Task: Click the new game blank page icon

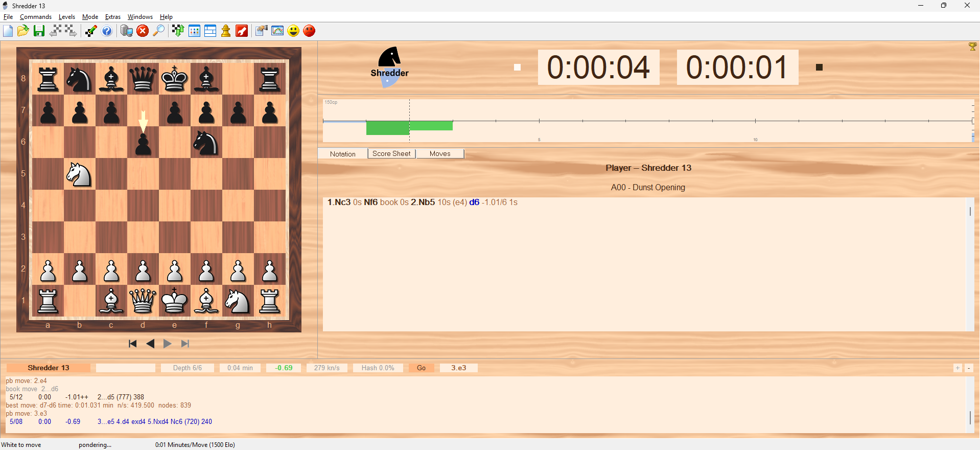Action: (8, 31)
